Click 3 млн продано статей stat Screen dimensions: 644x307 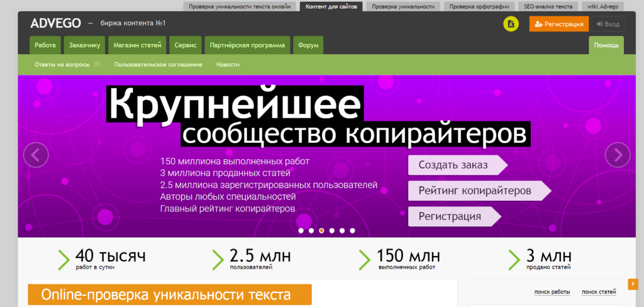(x=548, y=260)
